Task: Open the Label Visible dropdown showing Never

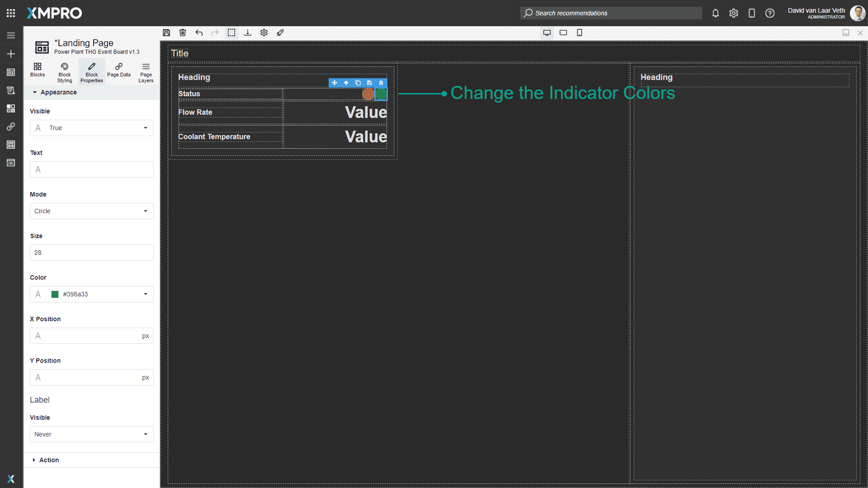Action: tap(91, 434)
